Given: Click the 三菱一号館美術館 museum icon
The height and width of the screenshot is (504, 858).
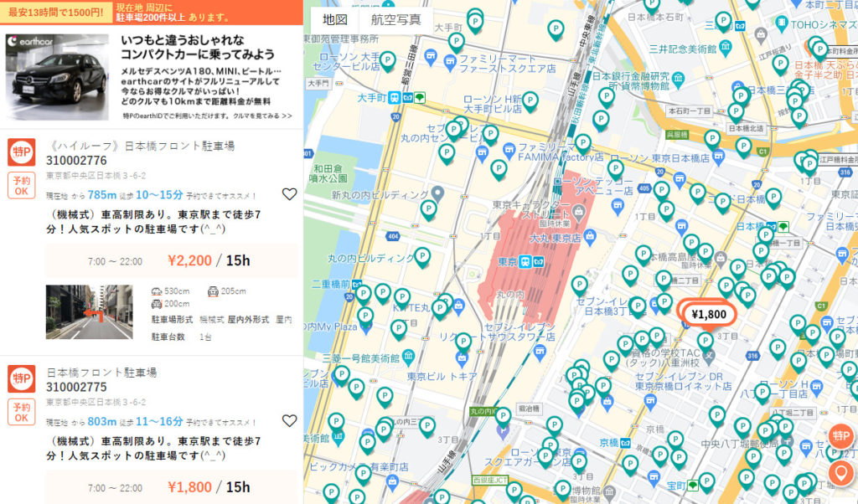Looking at the screenshot, I should coord(408,357).
